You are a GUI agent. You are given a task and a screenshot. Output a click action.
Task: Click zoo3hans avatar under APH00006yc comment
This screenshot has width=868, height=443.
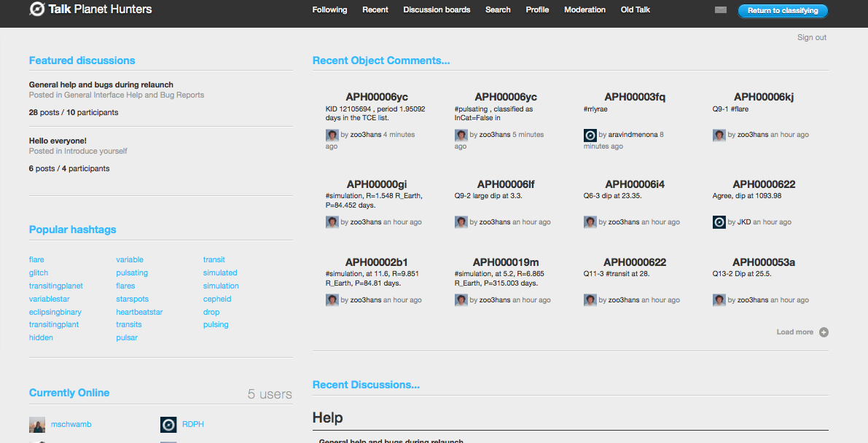point(332,135)
